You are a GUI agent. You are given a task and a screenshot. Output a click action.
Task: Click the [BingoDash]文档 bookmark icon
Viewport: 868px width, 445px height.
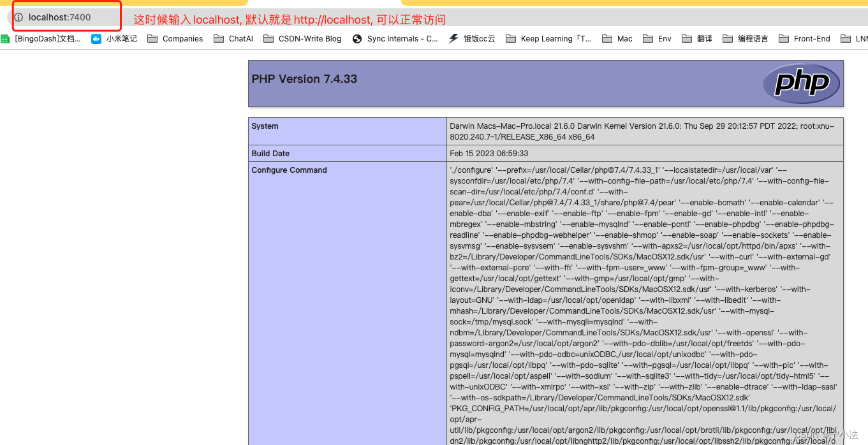[5, 38]
